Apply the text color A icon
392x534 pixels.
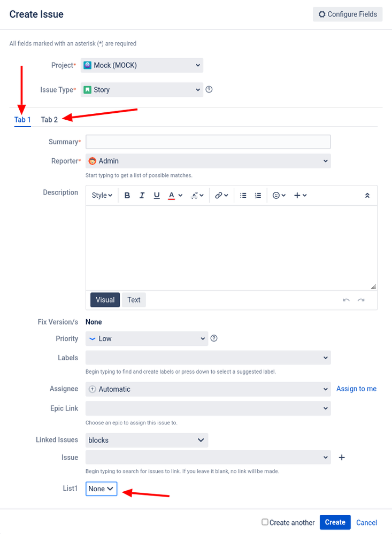172,196
